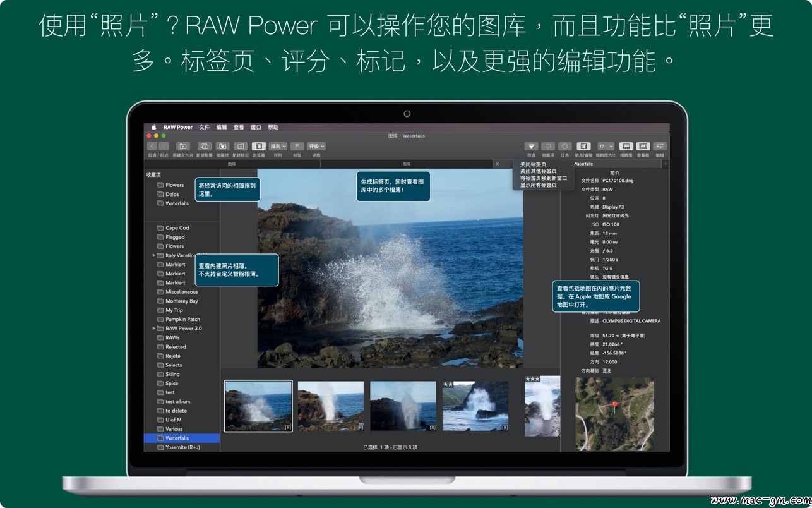The width and height of the screenshot is (812, 508).
Task: Toggle the Info/Edit (信息/编辑) panel button
Action: pyautogui.click(x=583, y=147)
